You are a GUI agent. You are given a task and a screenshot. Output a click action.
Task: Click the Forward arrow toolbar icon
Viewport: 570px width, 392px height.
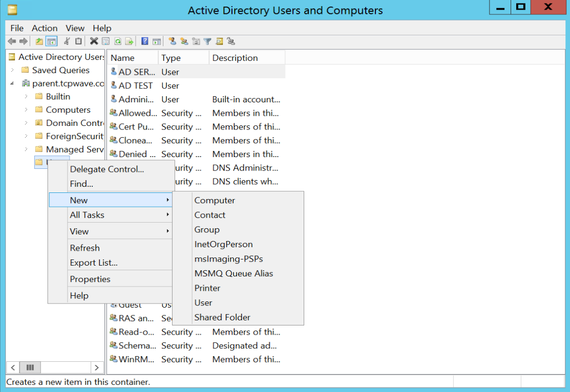pos(23,41)
